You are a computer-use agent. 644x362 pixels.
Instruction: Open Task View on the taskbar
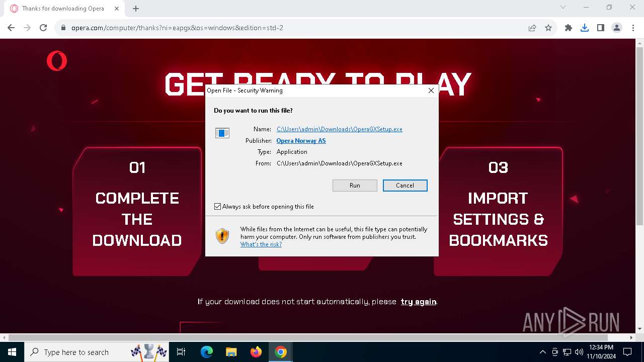pos(181,352)
